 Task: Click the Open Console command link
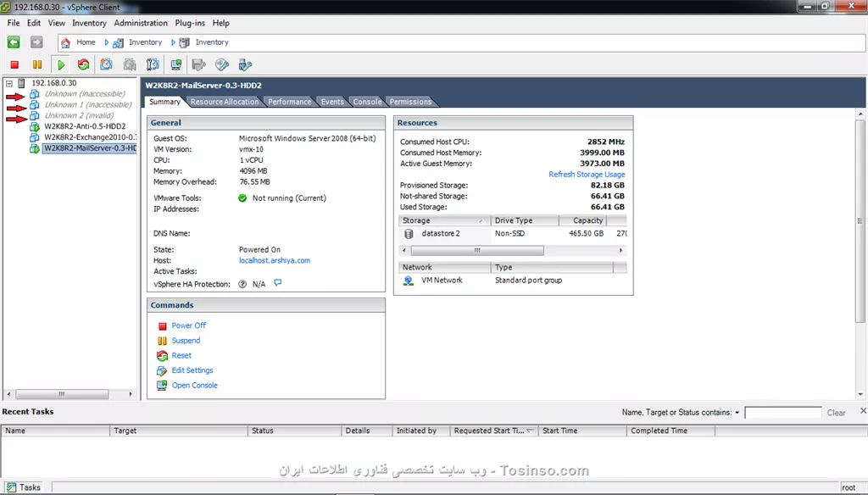pyautogui.click(x=194, y=386)
